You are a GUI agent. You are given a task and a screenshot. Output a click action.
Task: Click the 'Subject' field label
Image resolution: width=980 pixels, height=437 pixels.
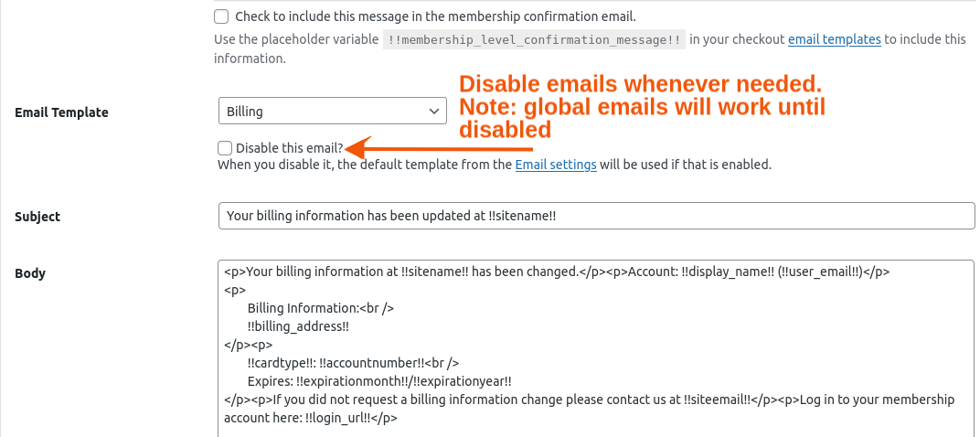point(37,217)
